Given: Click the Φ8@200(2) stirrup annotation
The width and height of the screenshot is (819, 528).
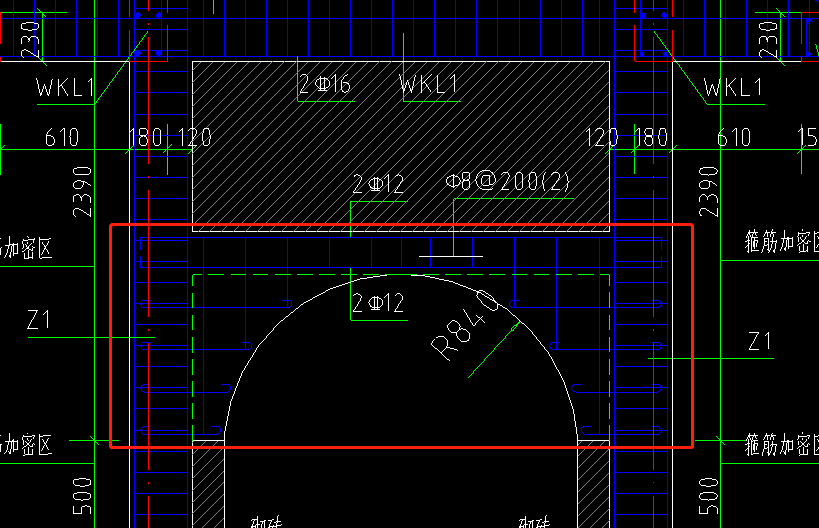Looking at the screenshot, I should tap(508, 181).
